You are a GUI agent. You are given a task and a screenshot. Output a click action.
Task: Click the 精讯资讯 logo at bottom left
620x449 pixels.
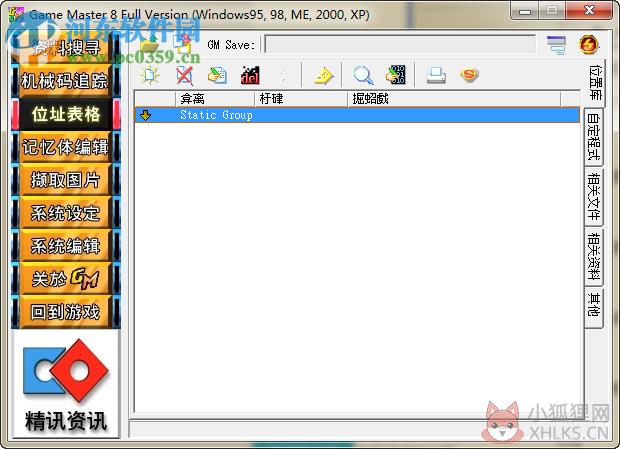coord(66,384)
